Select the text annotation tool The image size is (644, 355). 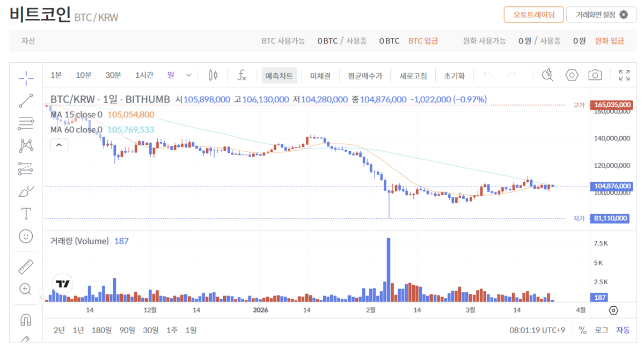25,213
